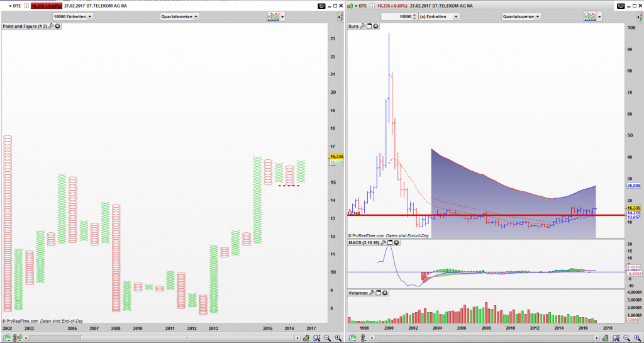Click the red '16,335 (-0,58%)' price box, left chart
Image resolution: width=644 pixels, height=343 pixels.
47,6
